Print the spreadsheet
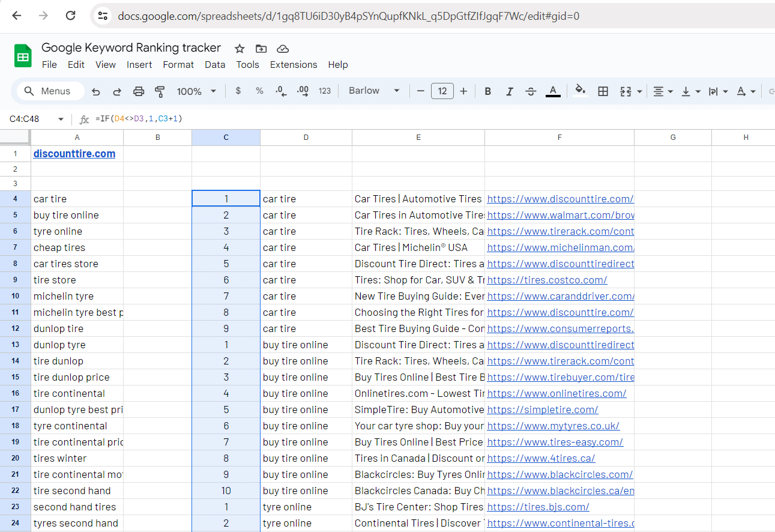The height and width of the screenshot is (532, 775). coord(139,91)
